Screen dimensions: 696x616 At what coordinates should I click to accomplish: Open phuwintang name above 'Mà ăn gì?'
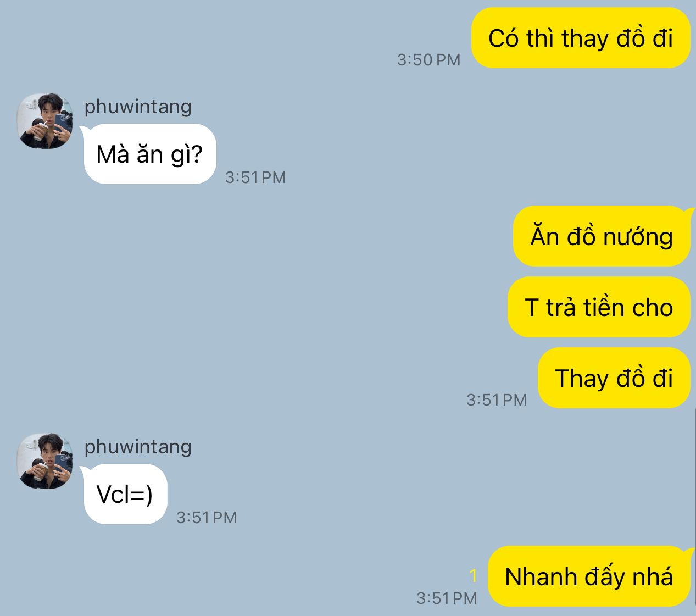coord(138,106)
